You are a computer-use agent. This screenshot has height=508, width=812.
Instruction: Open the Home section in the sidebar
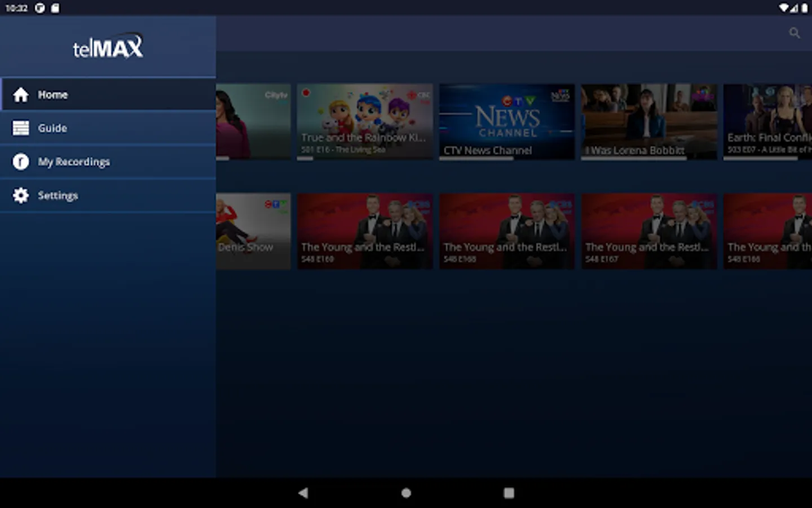click(108, 94)
